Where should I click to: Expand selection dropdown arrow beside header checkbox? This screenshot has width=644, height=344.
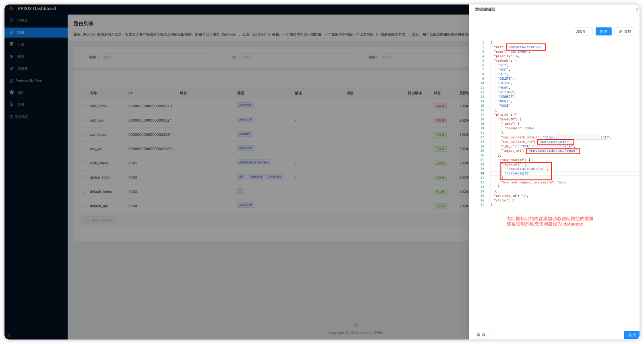point(88,93)
